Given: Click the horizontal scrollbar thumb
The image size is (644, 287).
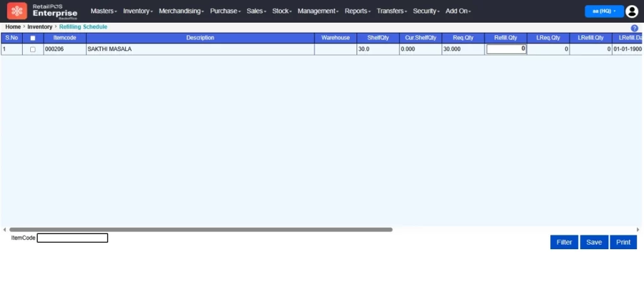Looking at the screenshot, I should 201,230.
